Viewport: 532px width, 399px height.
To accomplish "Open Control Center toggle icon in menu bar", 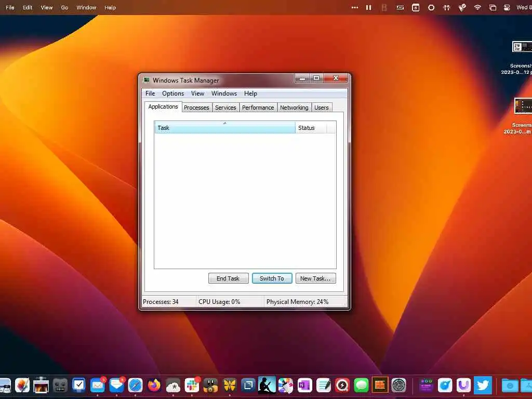I will [507, 7].
